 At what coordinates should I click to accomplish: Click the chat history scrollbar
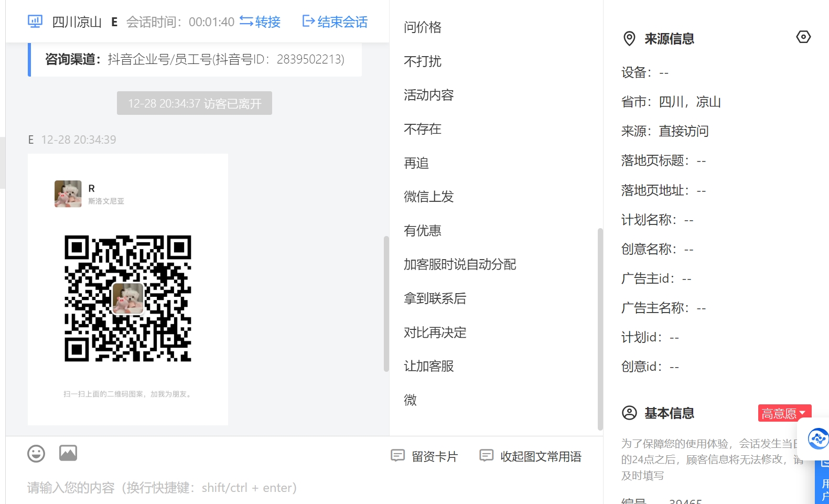coord(386,304)
